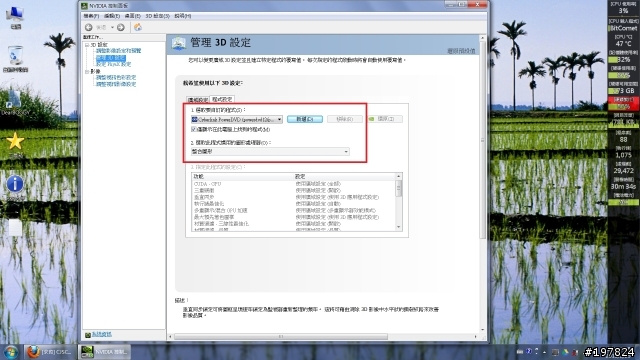Open the 桌面 Desktop menu
640x360 pixels.
tap(132, 16)
